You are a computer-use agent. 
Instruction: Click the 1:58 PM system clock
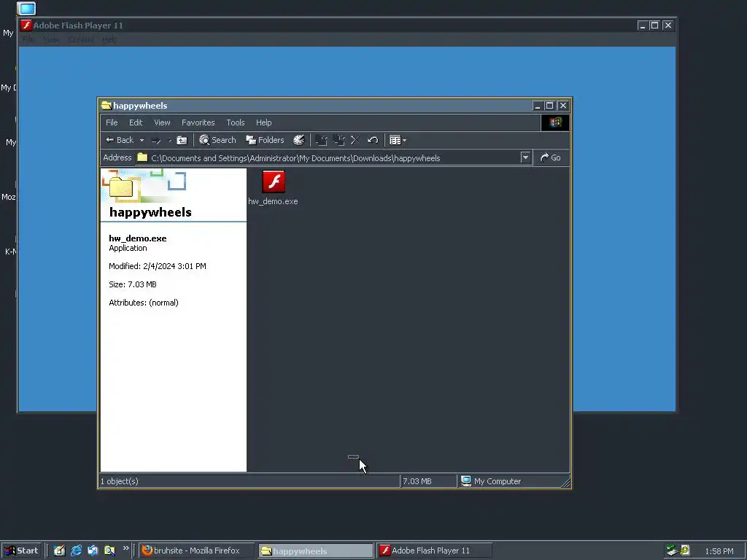719,551
